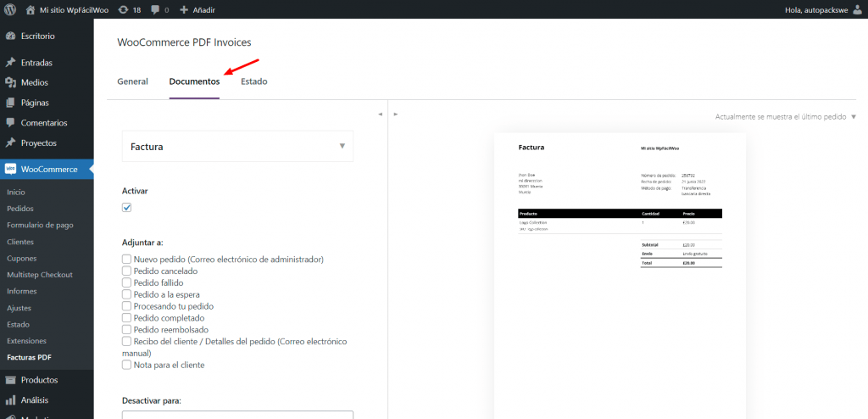The image size is (868, 419).
Task: Check Recibo del cliente / Detalles del pedido
Action: coord(127,342)
